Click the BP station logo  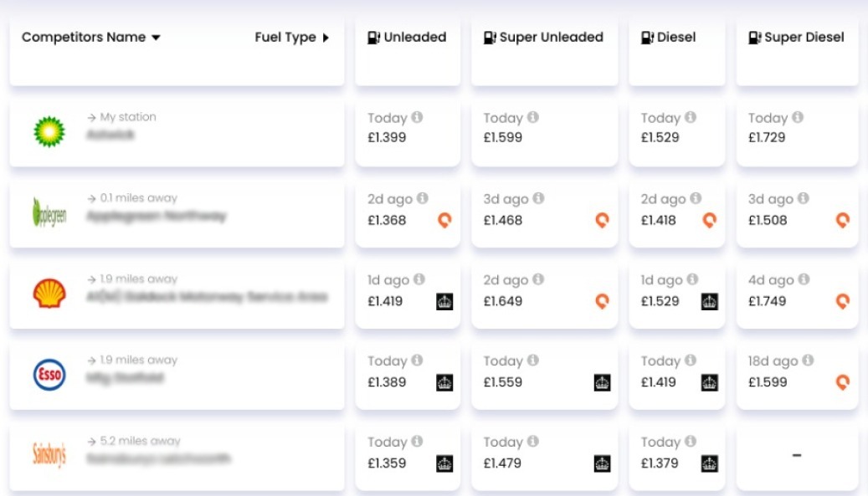click(x=49, y=132)
